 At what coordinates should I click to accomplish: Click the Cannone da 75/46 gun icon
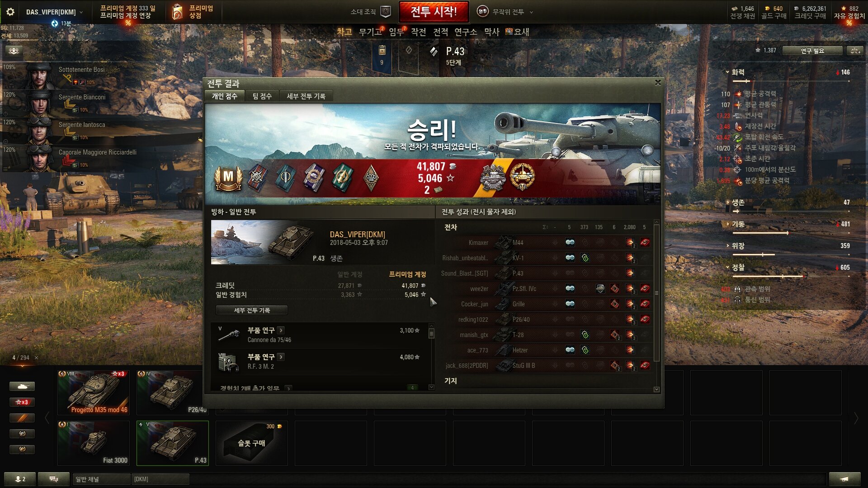[x=229, y=335]
